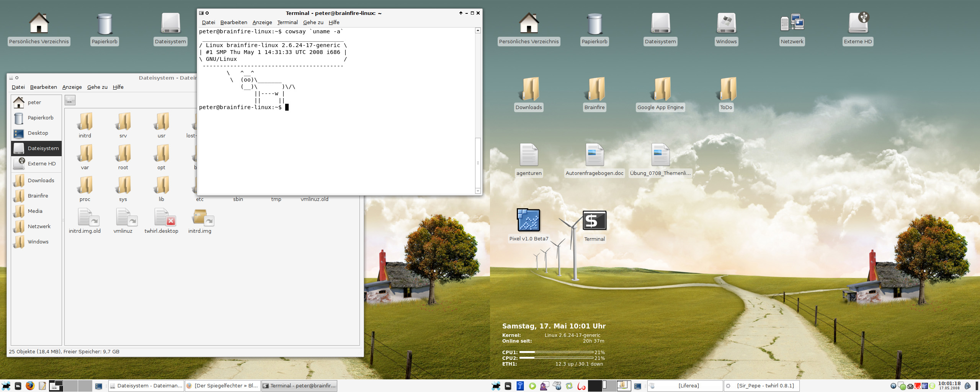Open the Externe HD desktop drive icon
980x392 pixels.
[857, 24]
